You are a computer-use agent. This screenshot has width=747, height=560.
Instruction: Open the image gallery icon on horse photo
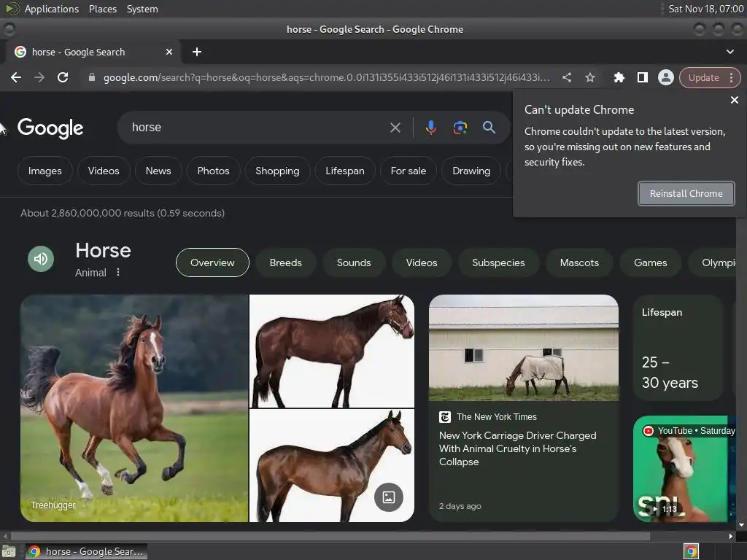point(389,497)
